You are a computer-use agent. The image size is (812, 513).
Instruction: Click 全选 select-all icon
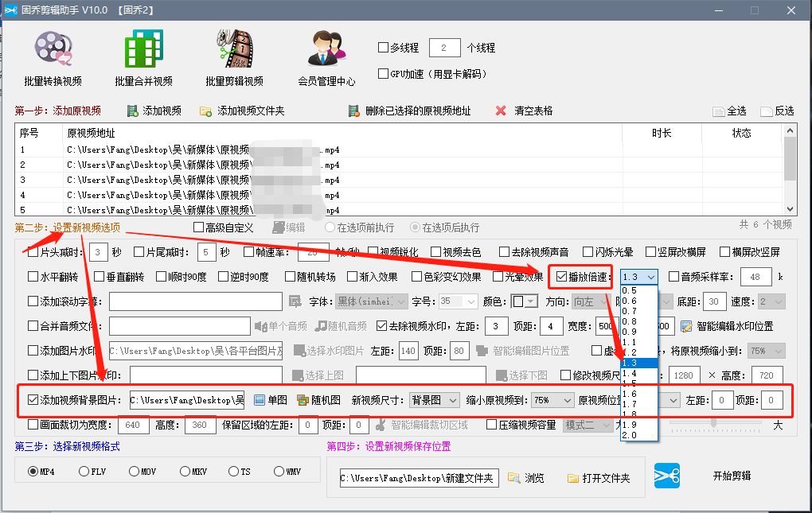point(718,111)
